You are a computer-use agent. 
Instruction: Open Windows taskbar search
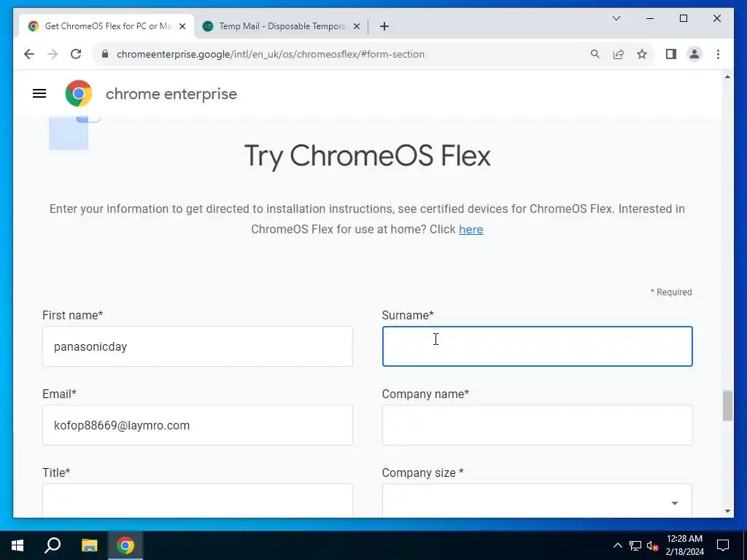53,545
